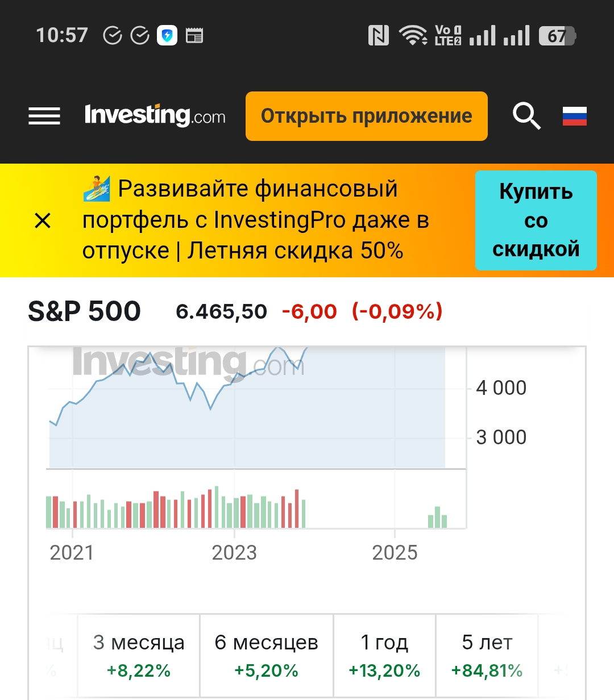Screen dimensions: 614x700
Task: Open the S&P 500 index title
Action: [x=84, y=311]
